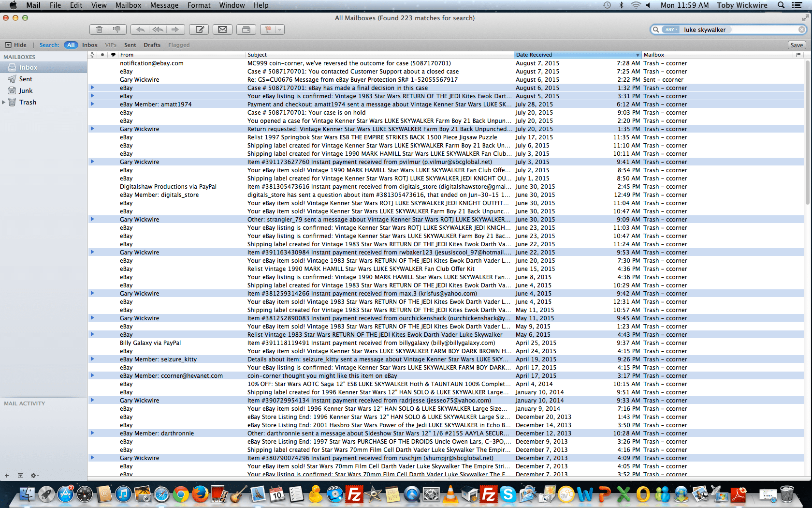This screenshot has width=812, height=508.
Task: Select Trash mailbox in sidebar
Action: (x=43, y=102)
